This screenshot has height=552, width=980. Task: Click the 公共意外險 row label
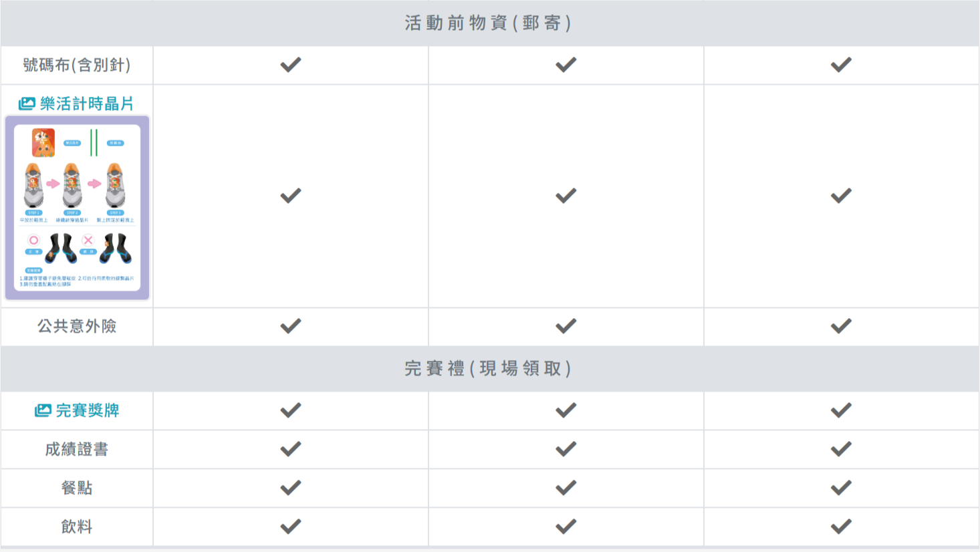click(x=77, y=326)
